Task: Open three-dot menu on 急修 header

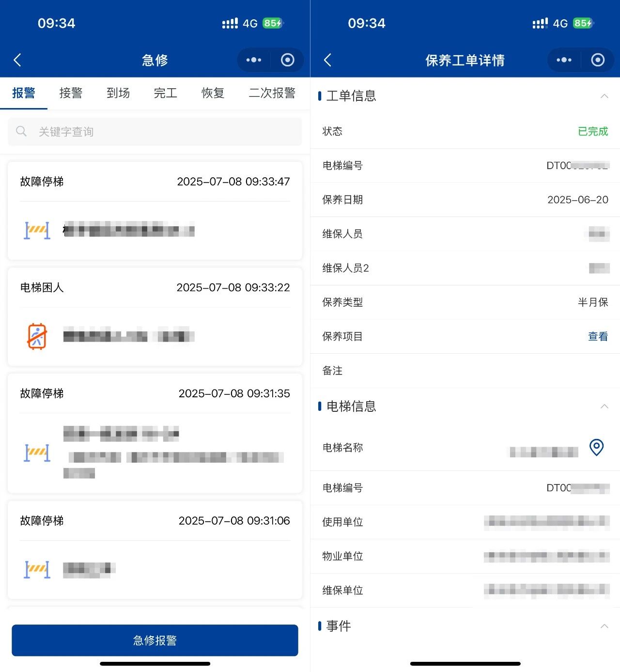Action: point(253,60)
